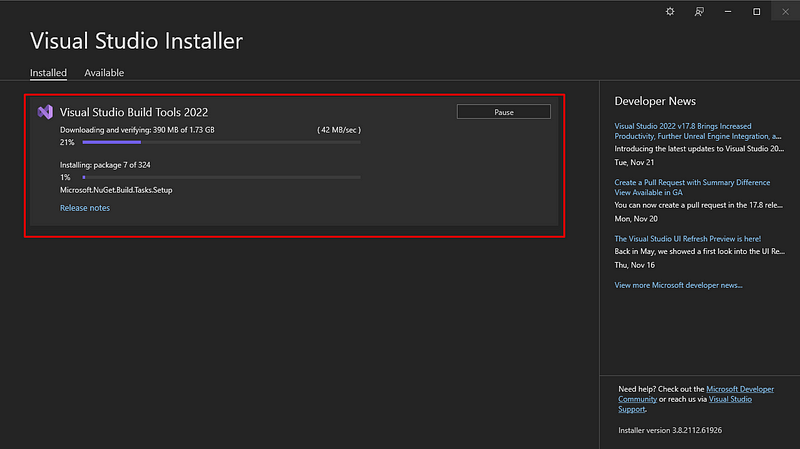Click the 21% download percentage label
Screen dimensions: 800x449
[67, 142]
